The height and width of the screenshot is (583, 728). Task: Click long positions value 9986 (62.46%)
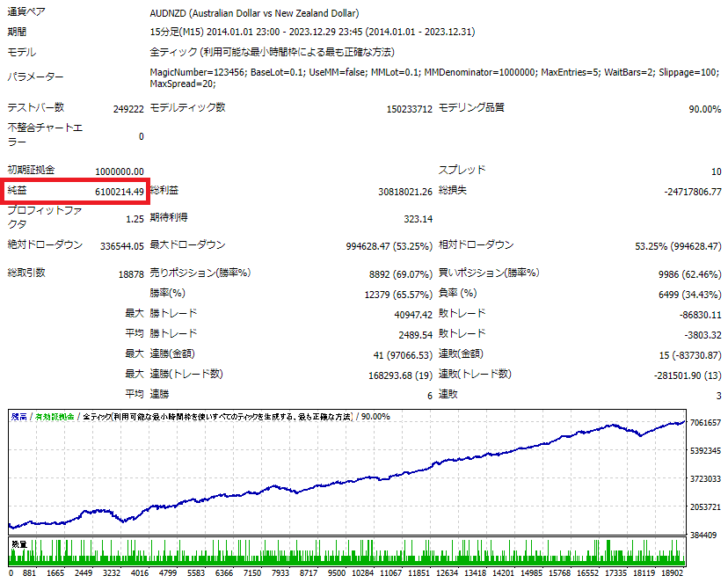pyautogui.click(x=690, y=274)
